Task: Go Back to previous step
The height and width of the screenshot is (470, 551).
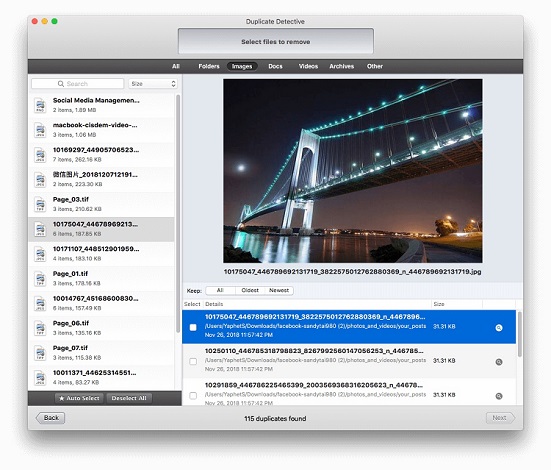Action: coord(50,418)
